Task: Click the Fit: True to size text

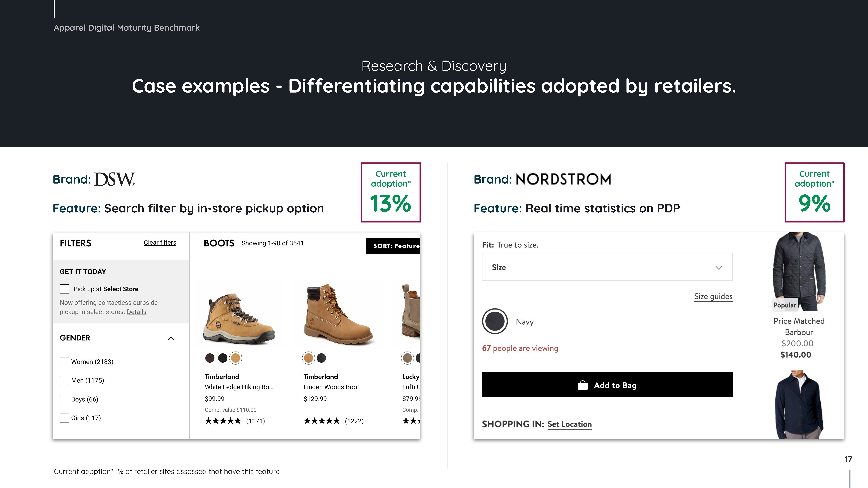Action: point(510,245)
